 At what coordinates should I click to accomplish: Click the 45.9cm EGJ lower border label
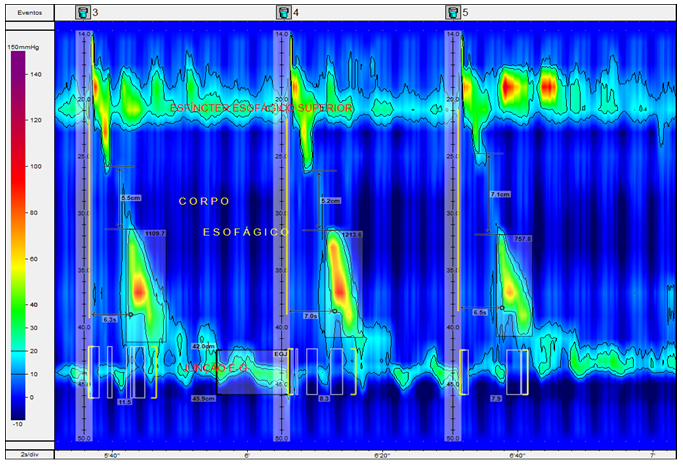click(203, 399)
